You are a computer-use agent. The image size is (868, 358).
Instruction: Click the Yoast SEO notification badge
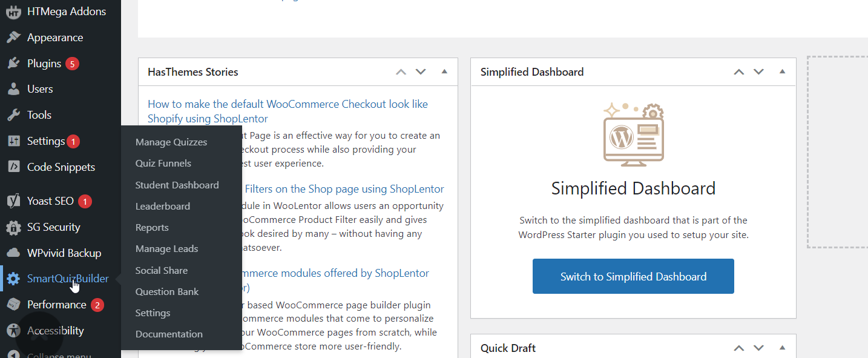click(85, 201)
